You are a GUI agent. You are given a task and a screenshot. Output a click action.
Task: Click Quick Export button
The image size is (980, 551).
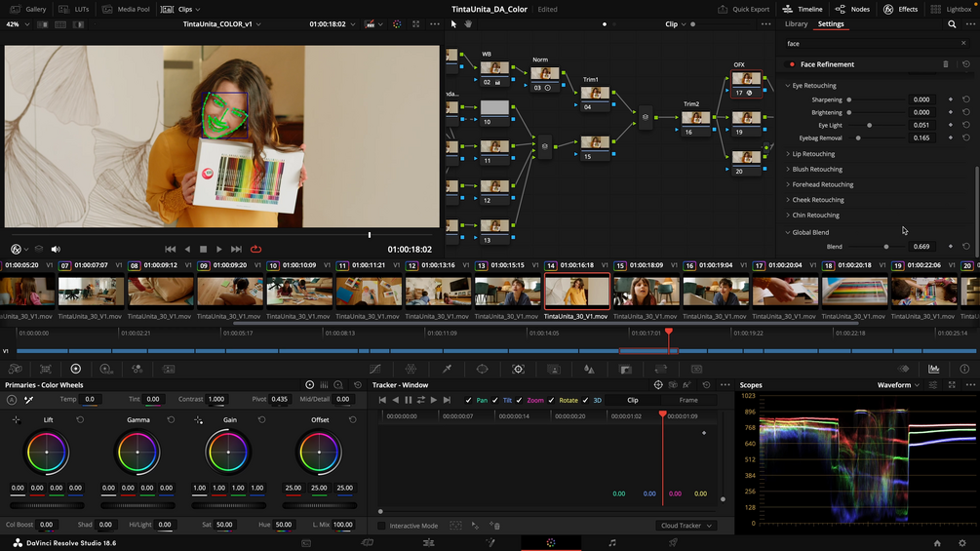click(x=744, y=10)
